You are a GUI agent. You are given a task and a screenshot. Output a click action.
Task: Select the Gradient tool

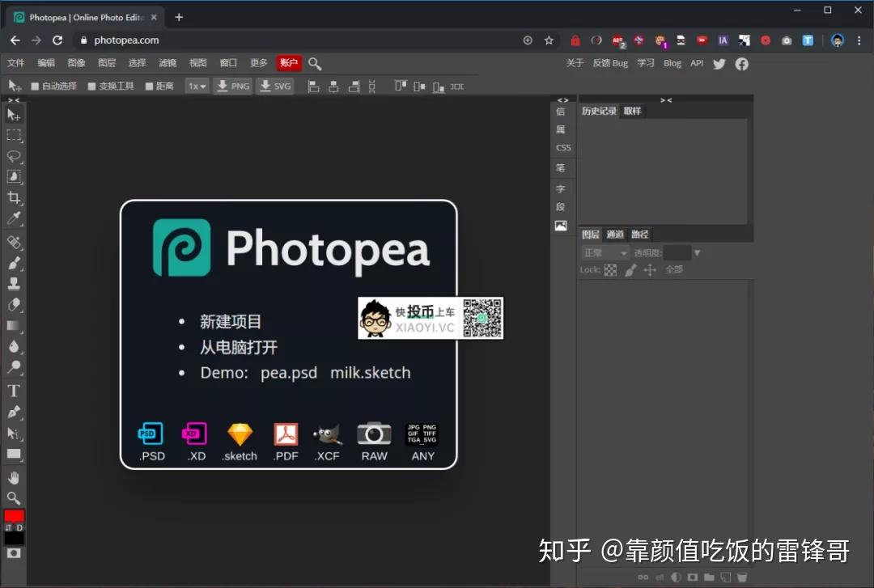point(14,326)
